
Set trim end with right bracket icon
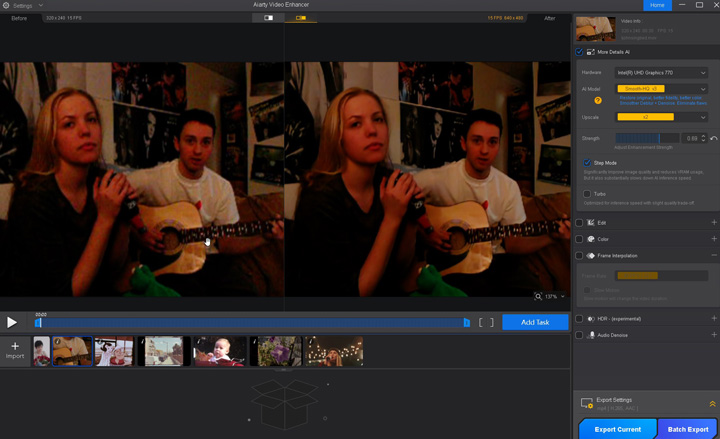491,322
